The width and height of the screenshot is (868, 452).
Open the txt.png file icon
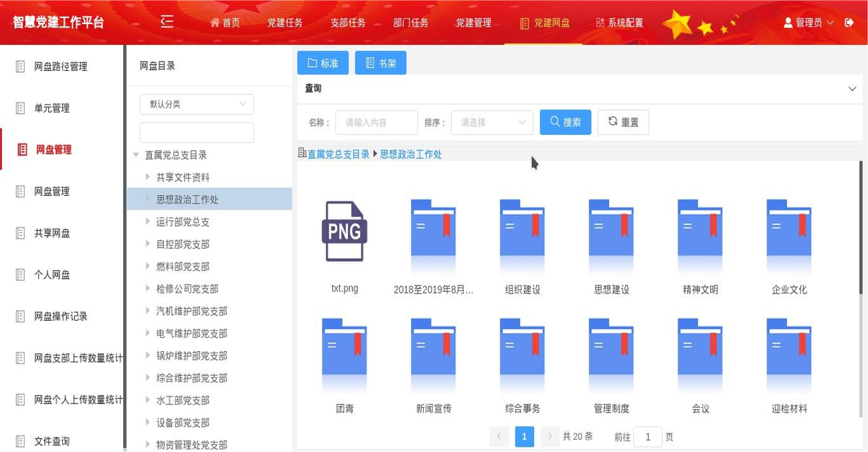(344, 231)
